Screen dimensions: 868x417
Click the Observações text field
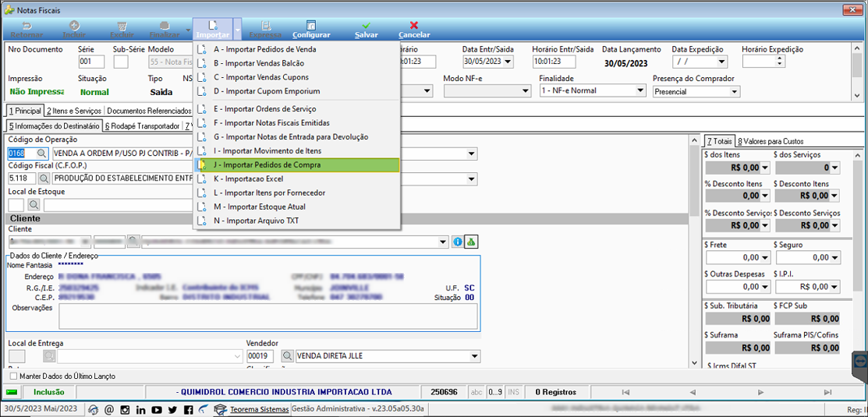(x=267, y=316)
